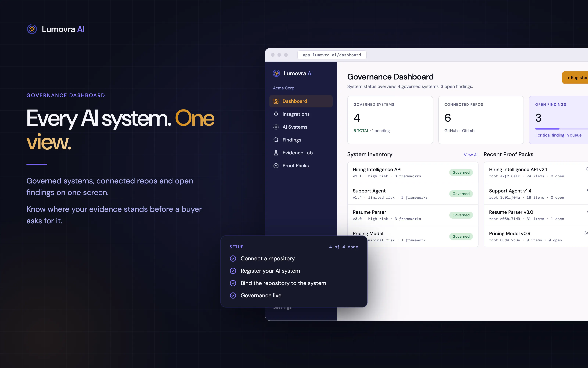Open Evidence Lab from the sidebar

301,153
